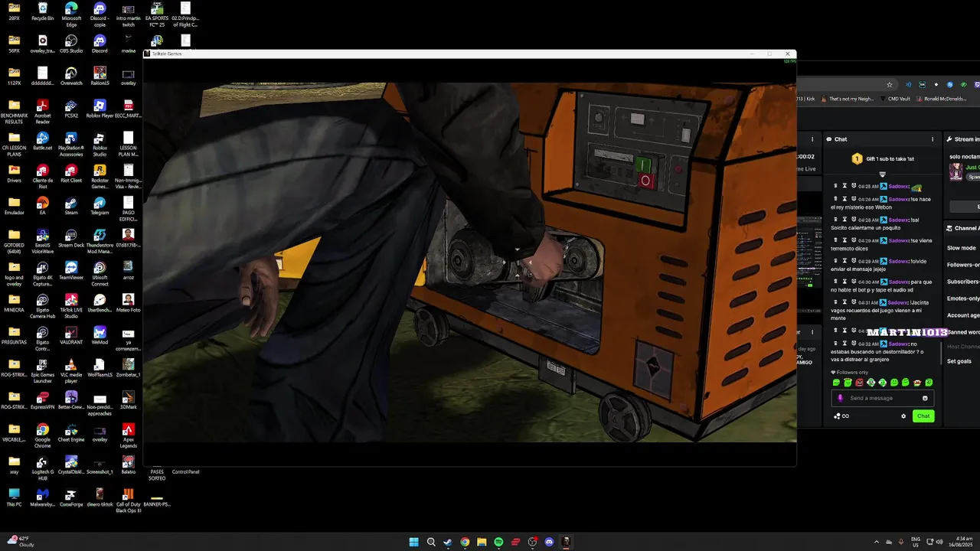Open File Explorer from the taskbar
The height and width of the screenshot is (551, 980).
tap(482, 542)
